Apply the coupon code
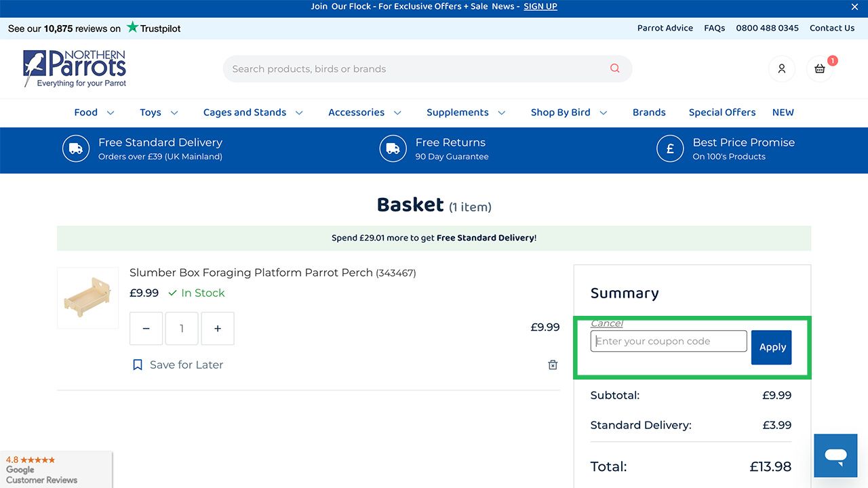868x488 pixels. click(x=772, y=347)
